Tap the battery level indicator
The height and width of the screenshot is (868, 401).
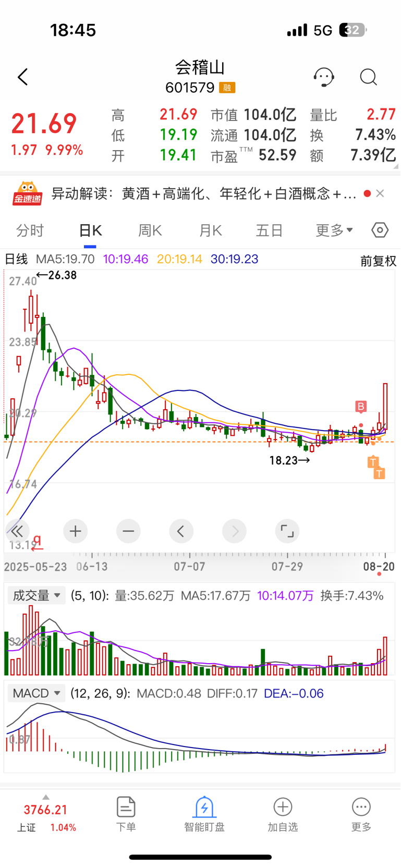pyautogui.click(x=353, y=30)
